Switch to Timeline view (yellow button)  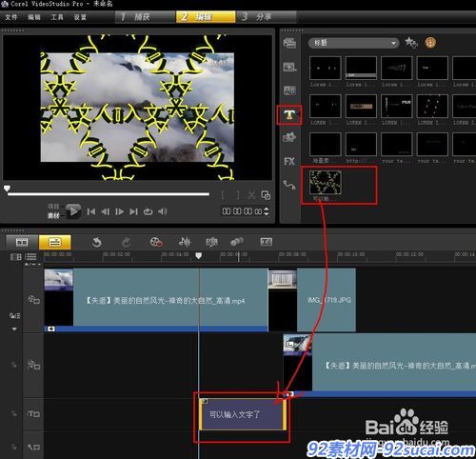click(55, 243)
